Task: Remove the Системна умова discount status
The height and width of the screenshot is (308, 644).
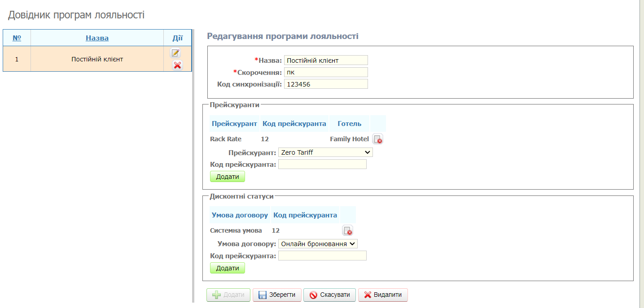Action: click(x=347, y=231)
